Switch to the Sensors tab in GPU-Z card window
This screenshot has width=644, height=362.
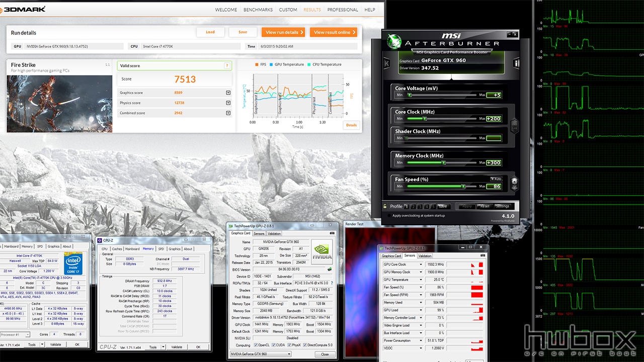(x=259, y=233)
